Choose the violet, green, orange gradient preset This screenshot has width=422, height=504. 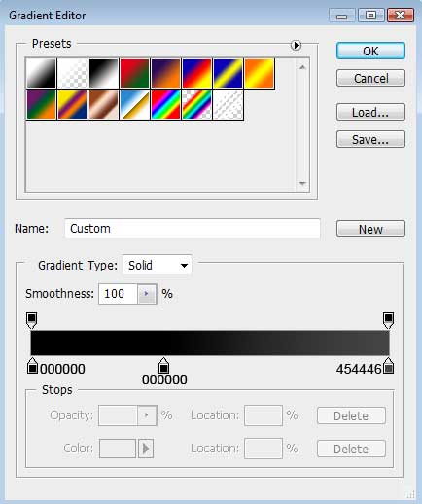[41, 104]
